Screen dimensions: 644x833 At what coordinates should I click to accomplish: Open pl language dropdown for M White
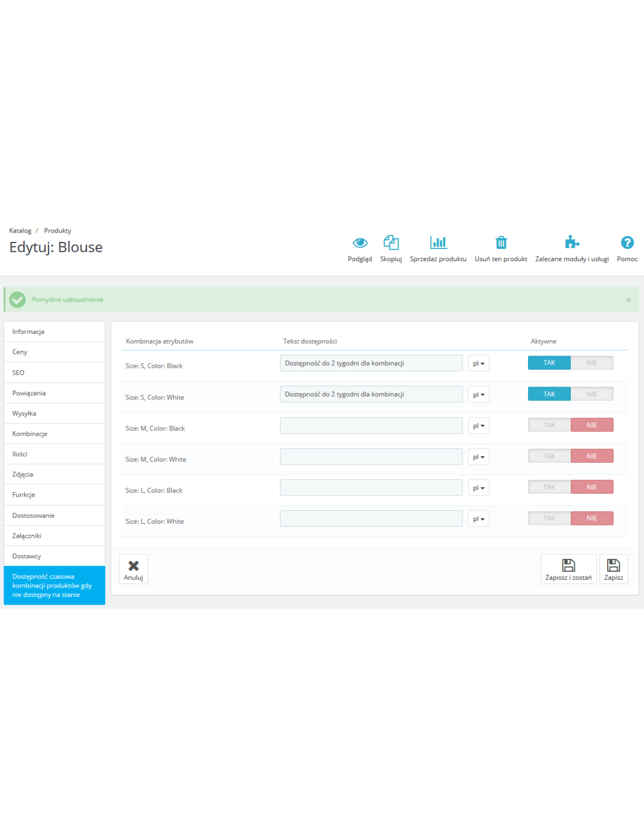[x=478, y=457]
